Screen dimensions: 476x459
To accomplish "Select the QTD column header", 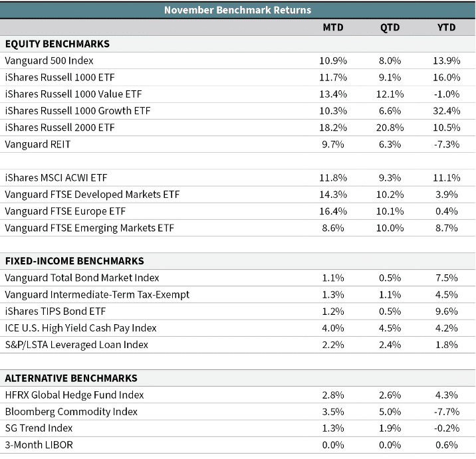I will coord(390,27).
